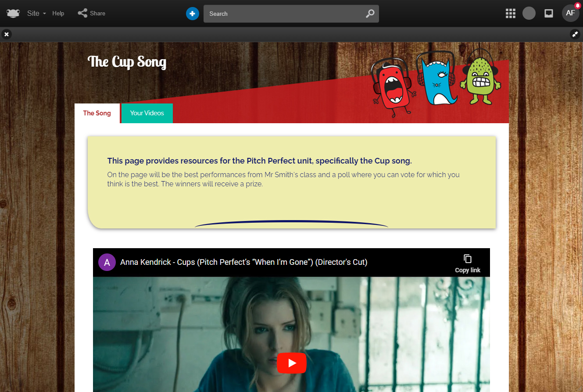The width and height of the screenshot is (583, 392).
Task: Click the collapse fullscreen arrows icon
Action: pos(575,34)
